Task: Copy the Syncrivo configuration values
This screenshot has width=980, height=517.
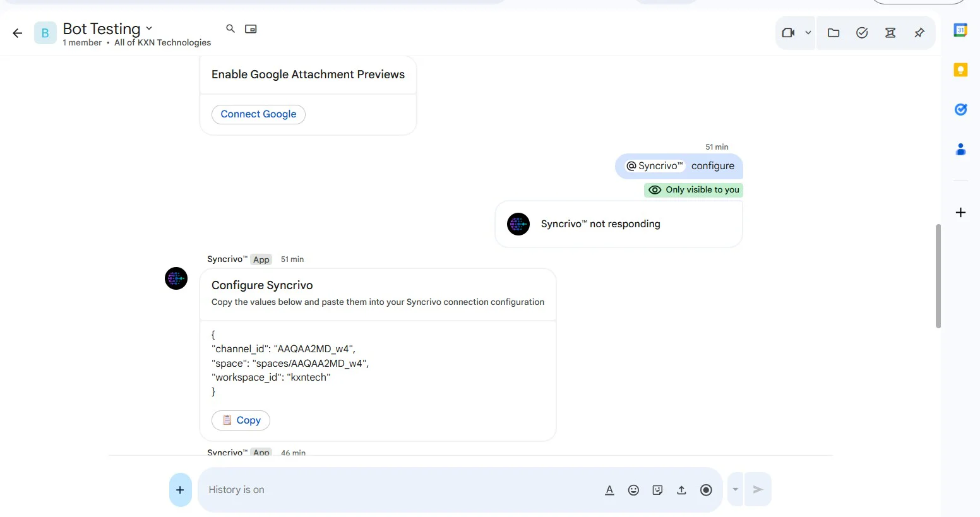Action: click(x=241, y=420)
